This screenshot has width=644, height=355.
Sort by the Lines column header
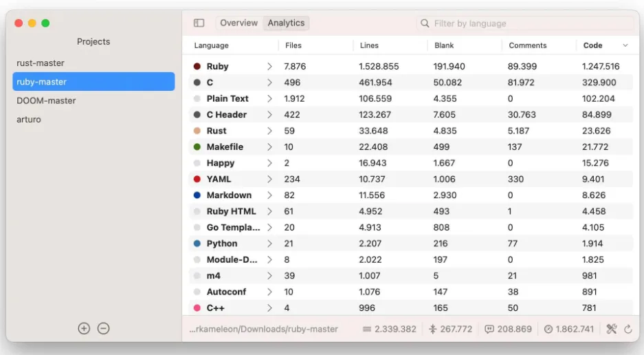(x=369, y=45)
